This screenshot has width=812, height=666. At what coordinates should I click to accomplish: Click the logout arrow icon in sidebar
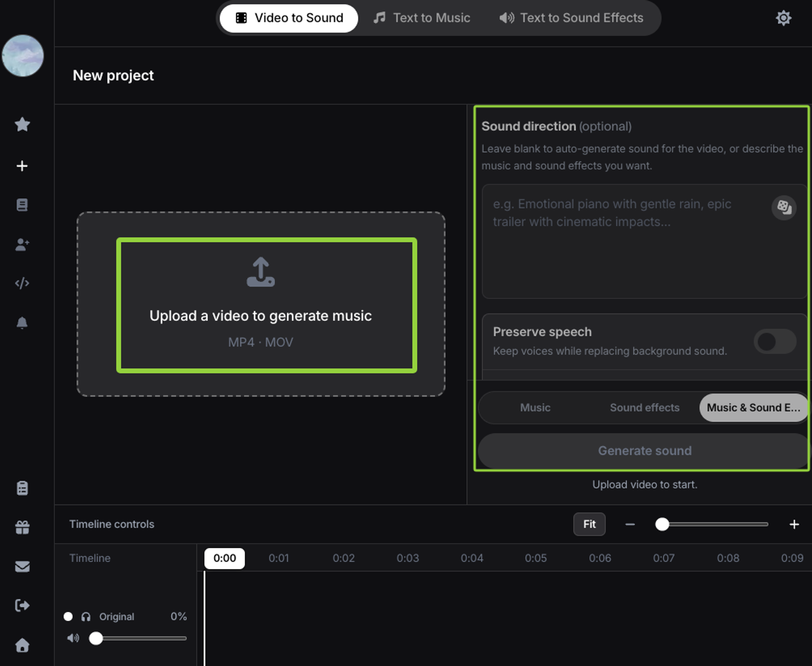[22, 606]
